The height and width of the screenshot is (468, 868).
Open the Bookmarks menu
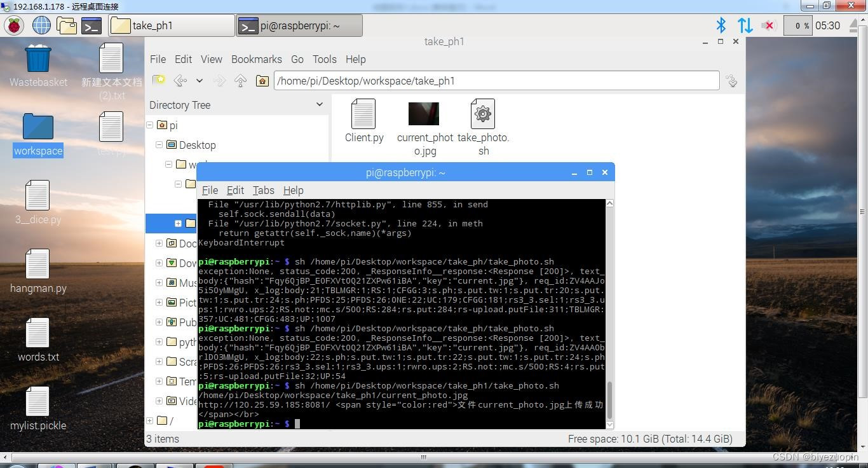(x=256, y=59)
